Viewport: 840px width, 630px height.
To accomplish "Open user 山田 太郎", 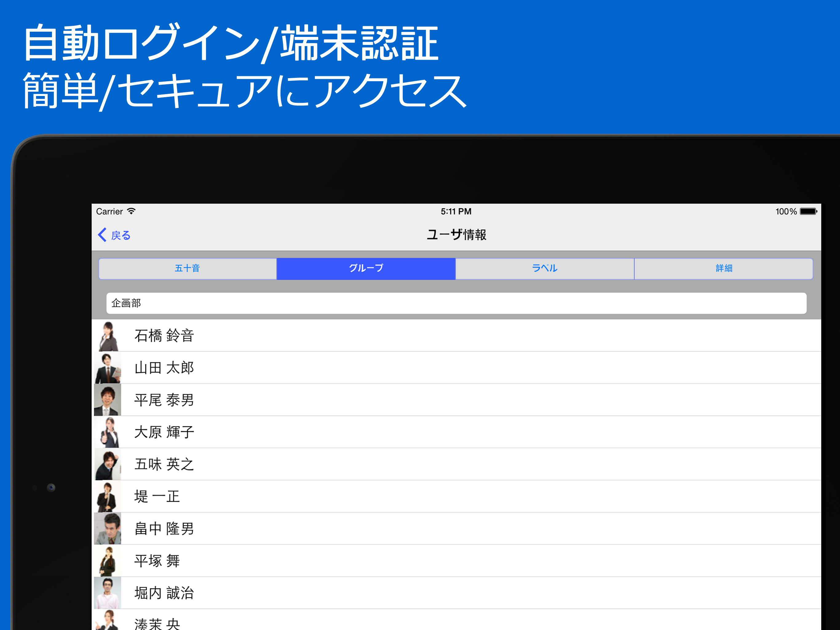I will pyautogui.click(x=456, y=367).
